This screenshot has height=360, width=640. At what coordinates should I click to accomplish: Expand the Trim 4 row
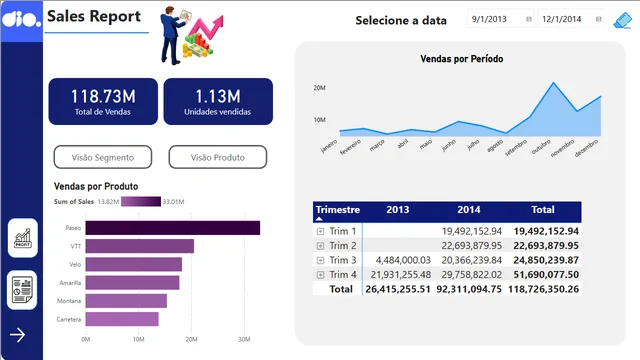click(320, 275)
